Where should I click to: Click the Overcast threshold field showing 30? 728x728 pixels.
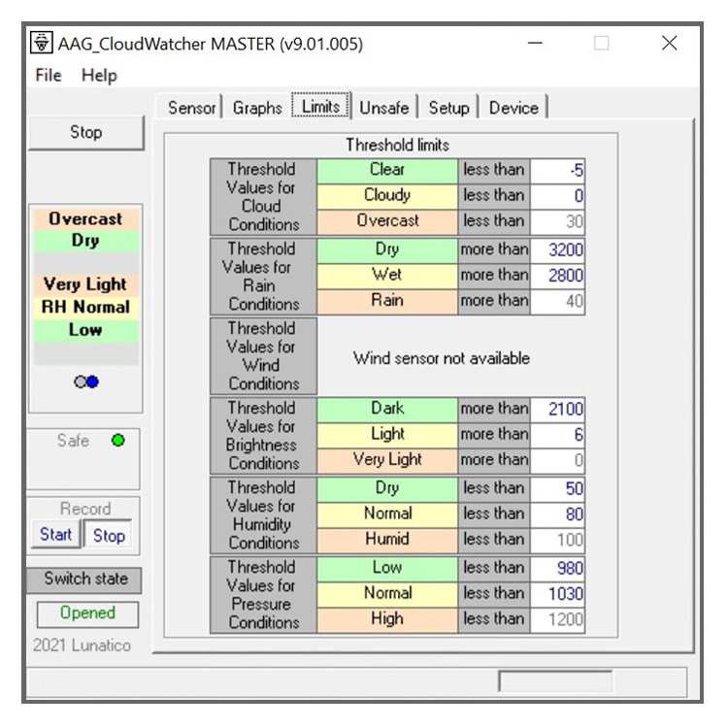coord(557,222)
